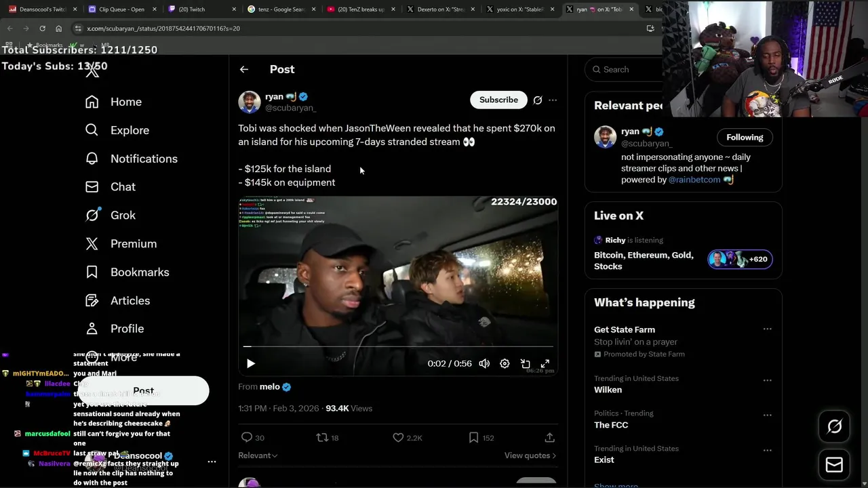Click the back arrow beside Post
868x488 pixels.
(244, 69)
